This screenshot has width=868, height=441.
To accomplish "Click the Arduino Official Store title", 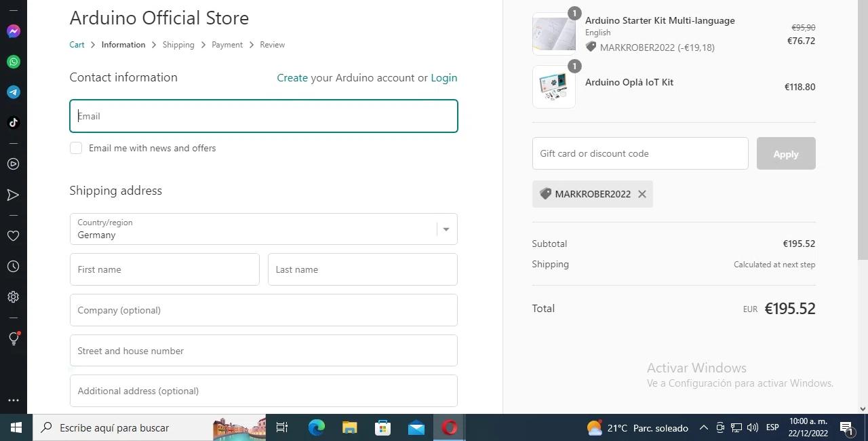I will coord(159,18).
